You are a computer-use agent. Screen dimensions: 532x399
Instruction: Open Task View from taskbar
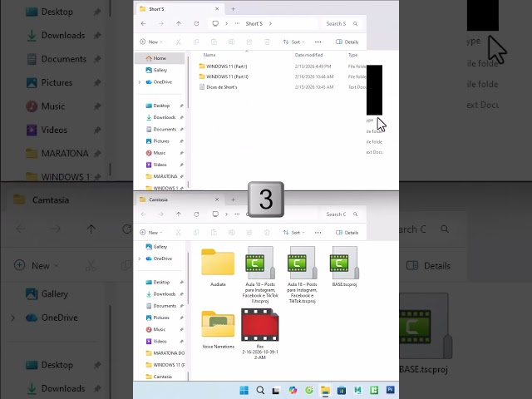coord(276,391)
